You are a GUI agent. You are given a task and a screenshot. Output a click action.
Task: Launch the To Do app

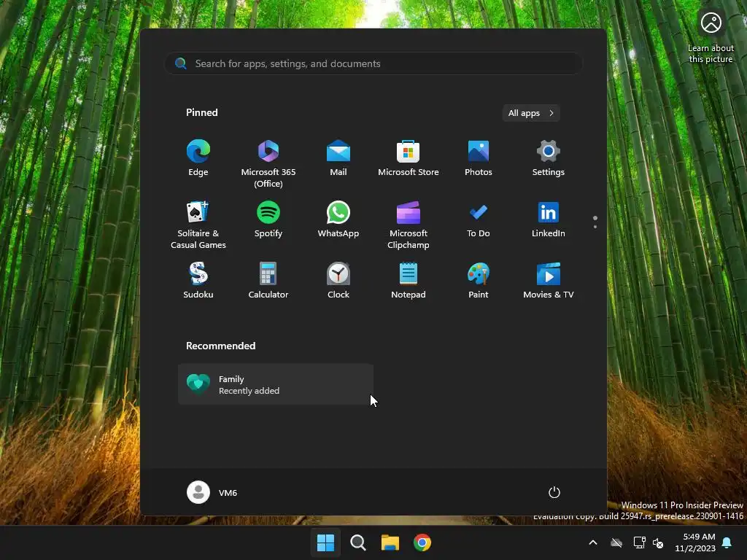479,219
